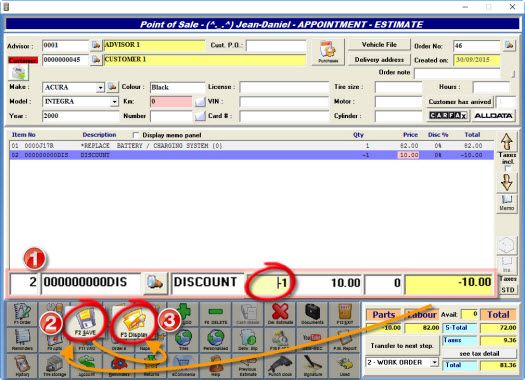Open the P.M. Report icon
The height and width of the screenshot is (380, 525).
click(345, 339)
